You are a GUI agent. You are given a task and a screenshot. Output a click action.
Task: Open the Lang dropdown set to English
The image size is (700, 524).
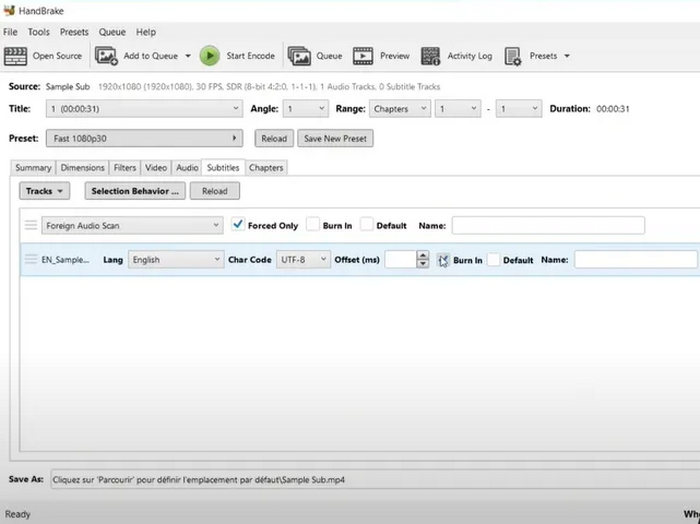pos(176,260)
